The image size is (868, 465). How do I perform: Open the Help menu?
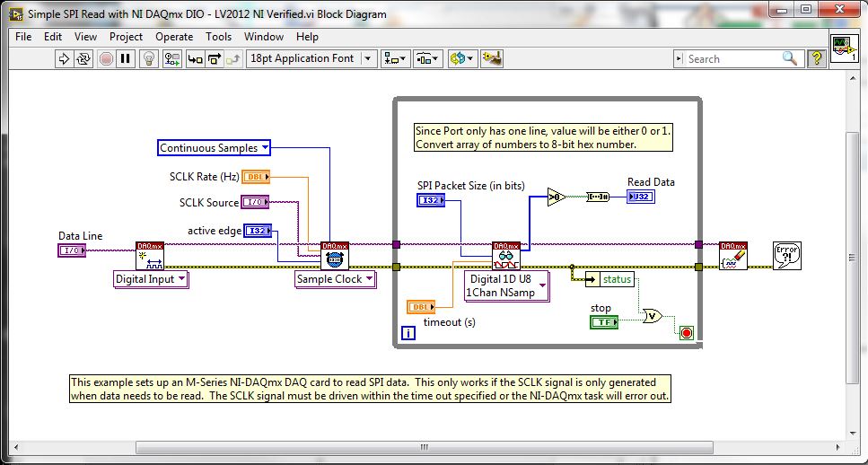(307, 37)
